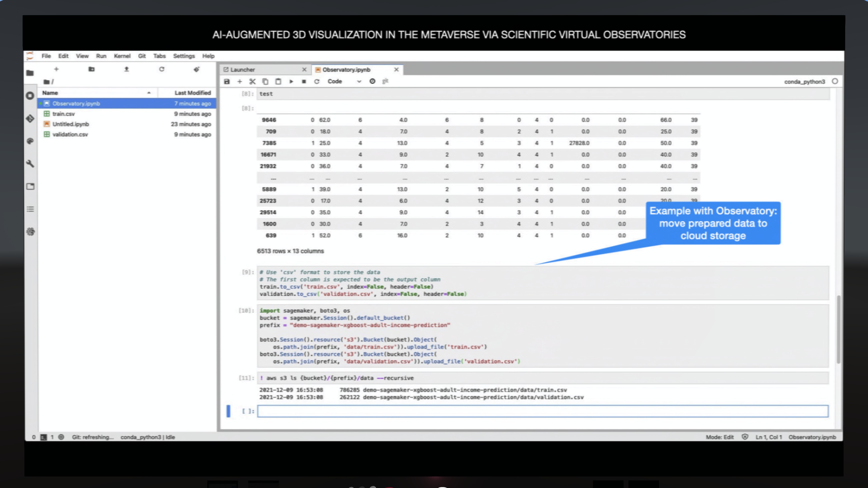The image size is (868, 488).
Task: Open the Running Terminals and Kernels sidebar
Action: (30, 96)
